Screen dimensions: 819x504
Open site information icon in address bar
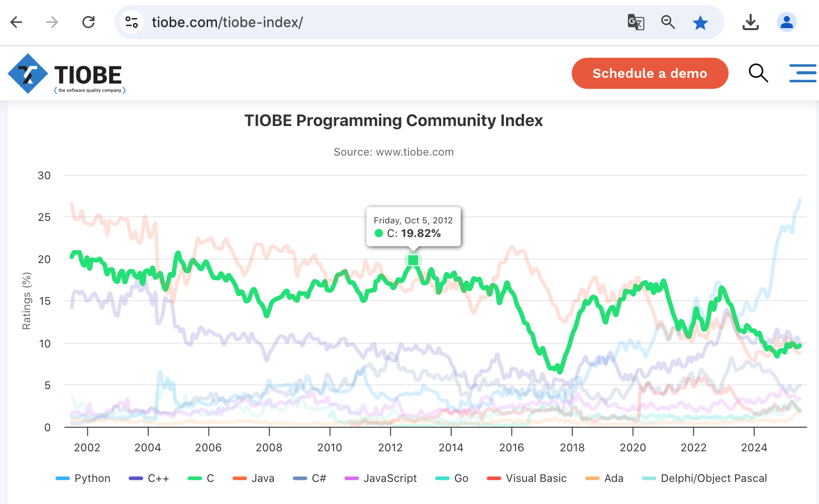click(x=132, y=22)
